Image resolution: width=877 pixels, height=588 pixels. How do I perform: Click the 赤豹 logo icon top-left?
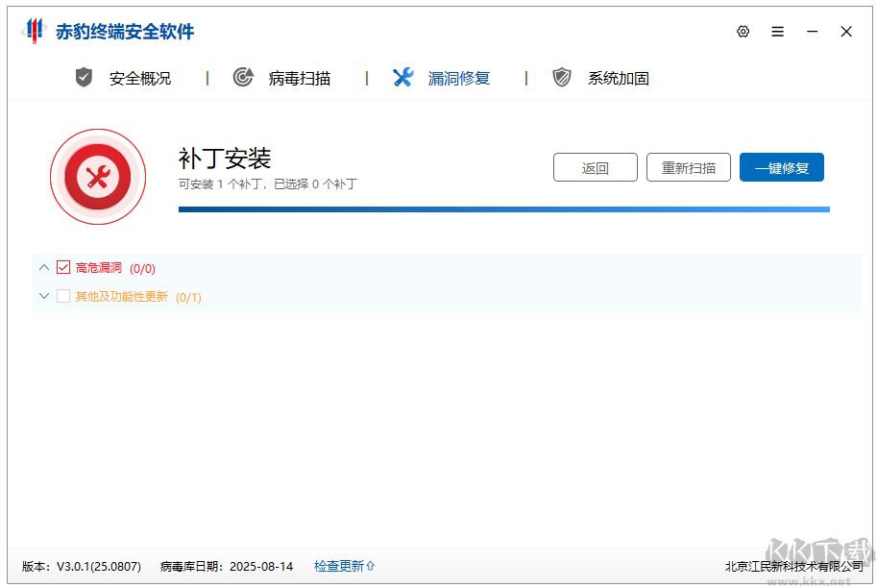click(x=35, y=31)
